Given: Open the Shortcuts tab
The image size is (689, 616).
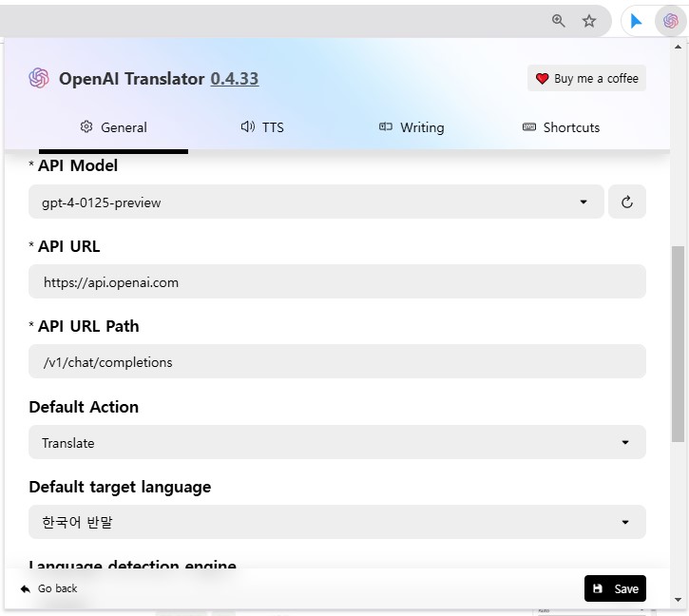Looking at the screenshot, I should (x=561, y=127).
